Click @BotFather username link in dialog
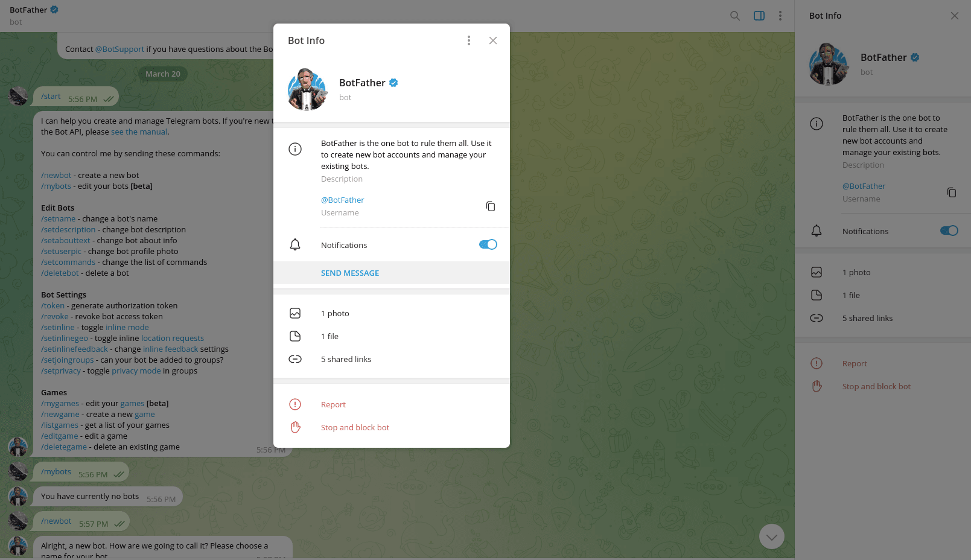This screenshot has height=560, width=971. (x=343, y=200)
